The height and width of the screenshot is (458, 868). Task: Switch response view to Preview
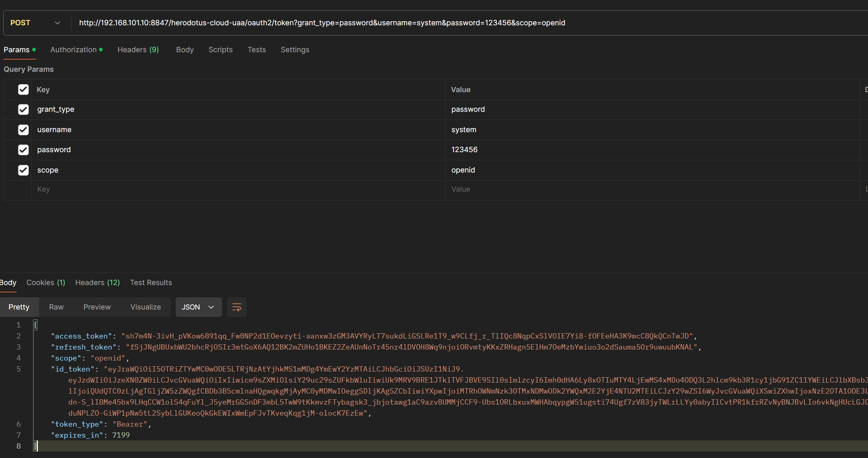click(97, 307)
